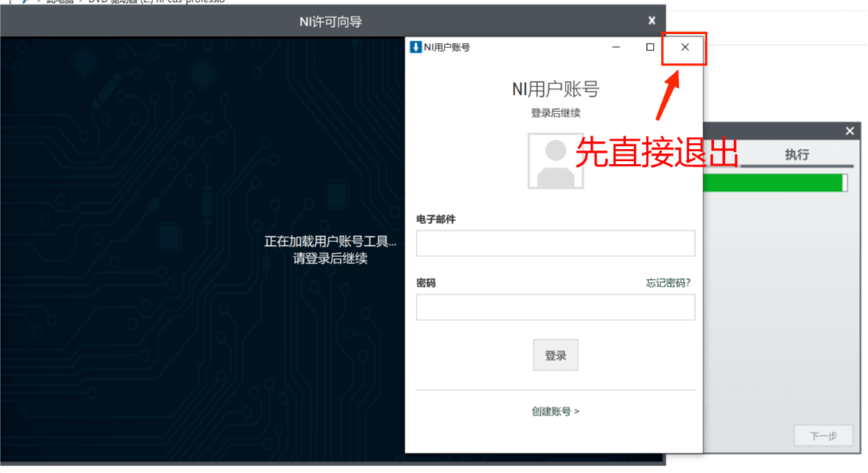This screenshot has height=473, width=868.
Task: Click the 电子邮件 field label
Action: click(x=436, y=220)
